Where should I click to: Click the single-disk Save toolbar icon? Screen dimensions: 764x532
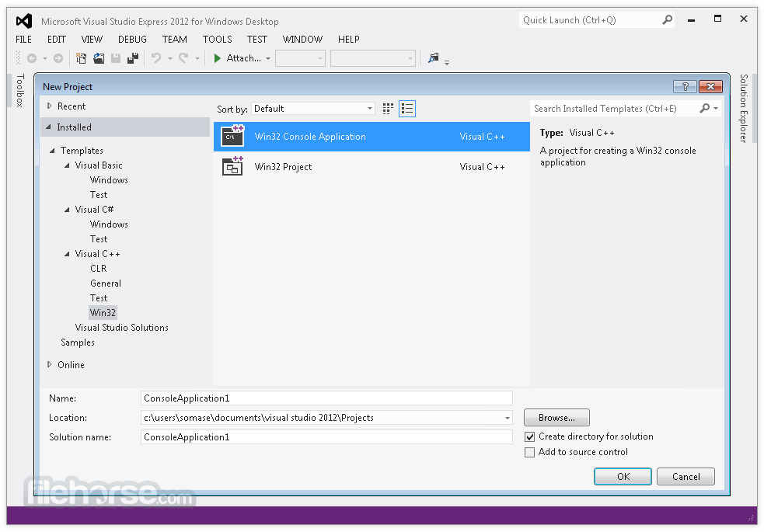click(116, 58)
